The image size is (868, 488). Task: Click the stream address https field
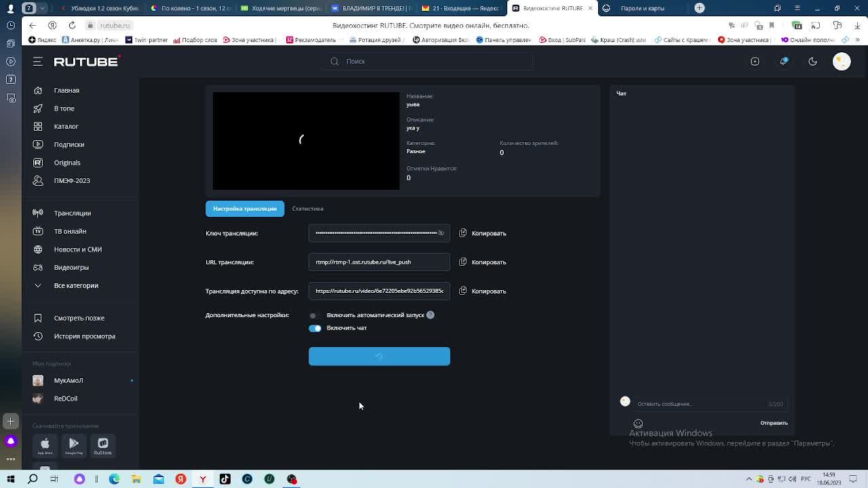[379, 291]
